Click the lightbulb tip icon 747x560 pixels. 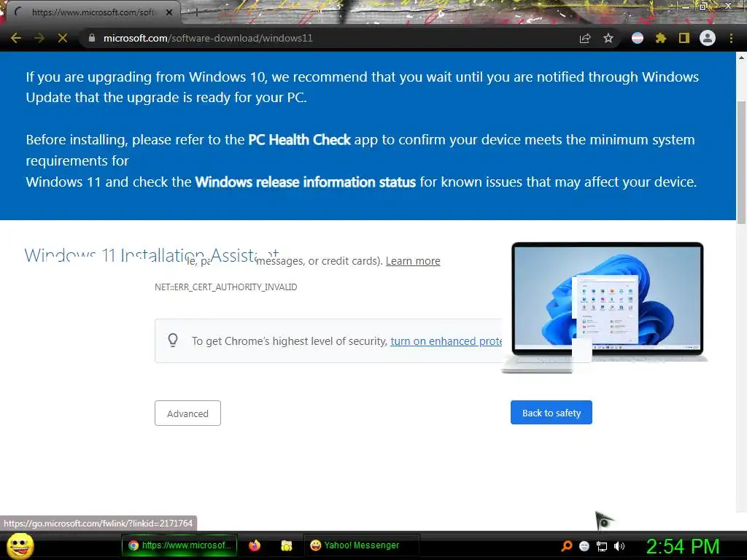point(173,341)
